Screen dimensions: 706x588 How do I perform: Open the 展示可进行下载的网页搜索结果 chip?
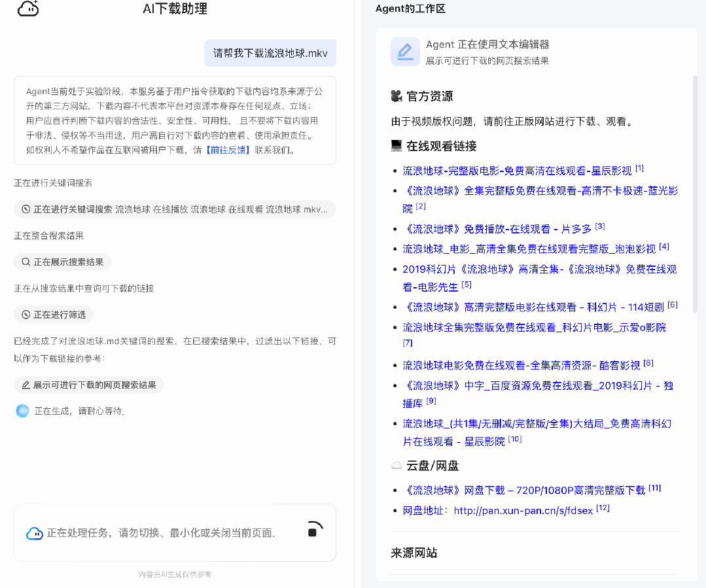[x=89, y=385]
